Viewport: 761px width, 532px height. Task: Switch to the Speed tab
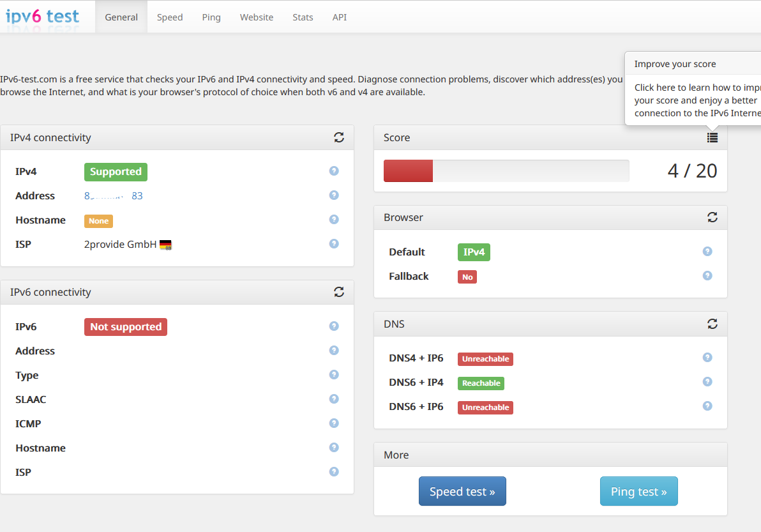coord(170,17)
